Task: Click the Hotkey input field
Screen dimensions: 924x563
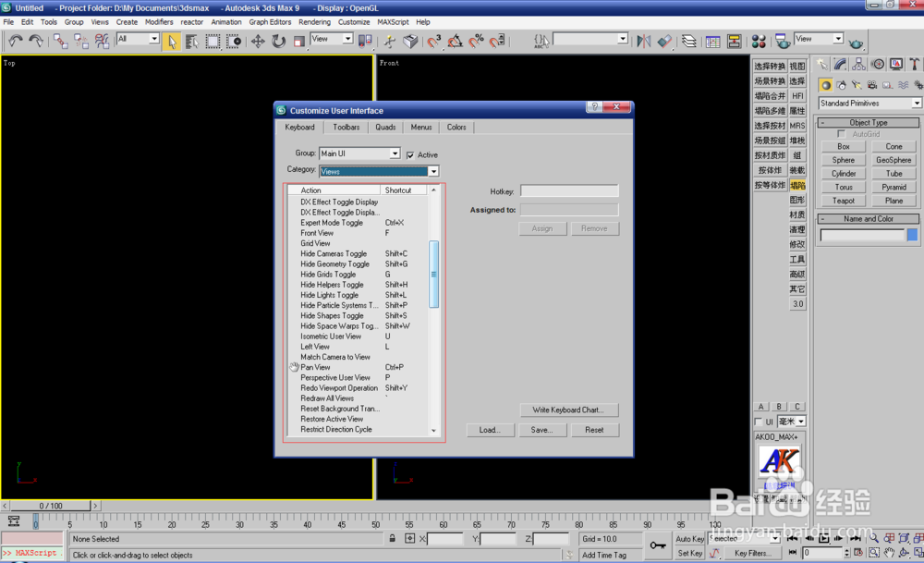Action: tap(569, 191)
